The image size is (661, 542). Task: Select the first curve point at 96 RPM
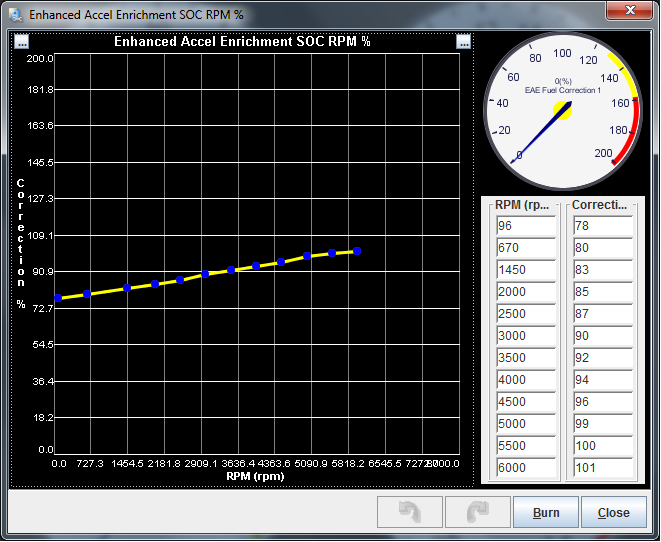pos(58,298)
